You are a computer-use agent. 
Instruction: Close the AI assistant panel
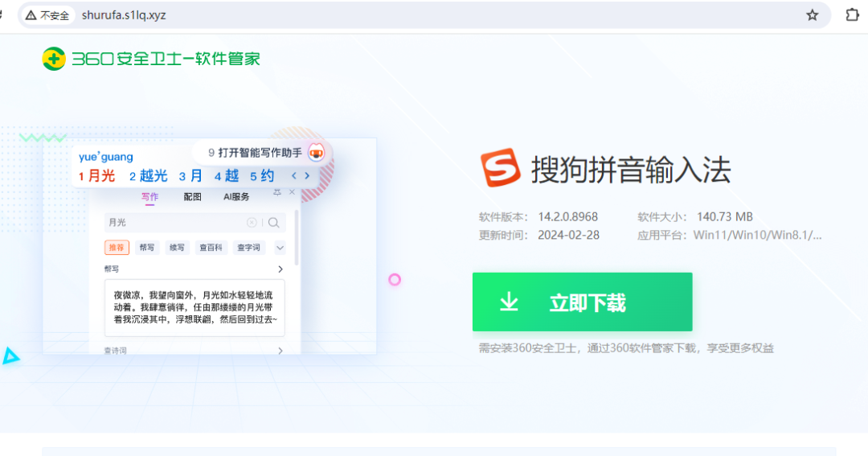click(293, 192)
